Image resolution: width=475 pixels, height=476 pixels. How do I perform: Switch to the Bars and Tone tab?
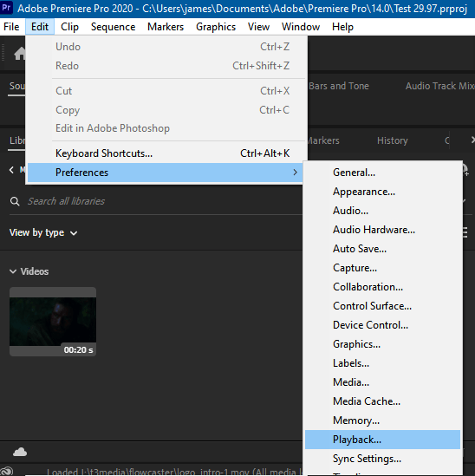click(x=339, y=86)
